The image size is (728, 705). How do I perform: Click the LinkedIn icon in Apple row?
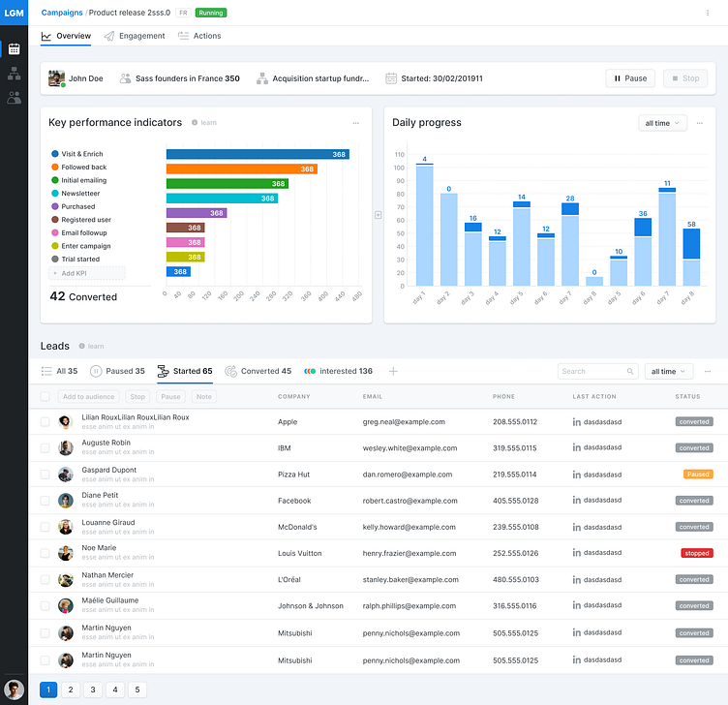(x=576, y=422)
